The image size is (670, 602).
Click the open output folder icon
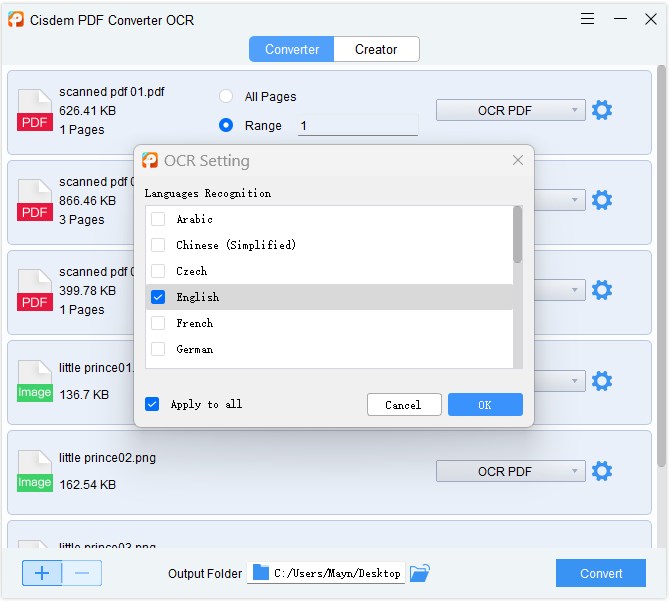click(419, 573)
